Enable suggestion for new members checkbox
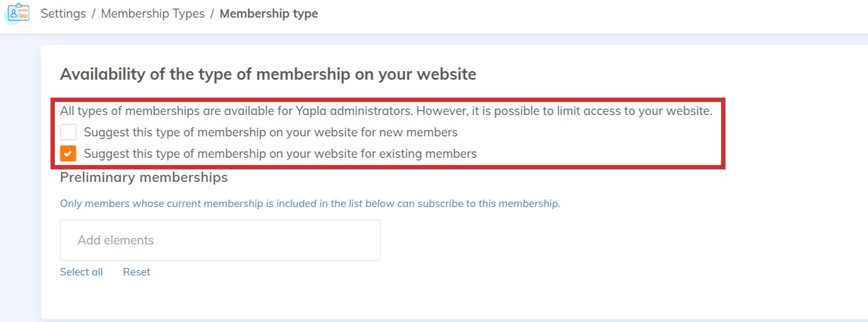Screen dimensions: 868x322 point(68,132)
